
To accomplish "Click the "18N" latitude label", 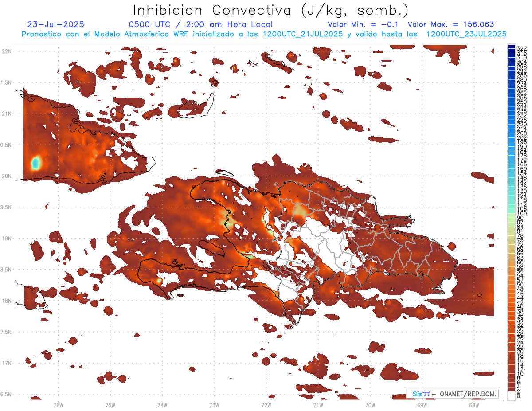I will (6, 301).
